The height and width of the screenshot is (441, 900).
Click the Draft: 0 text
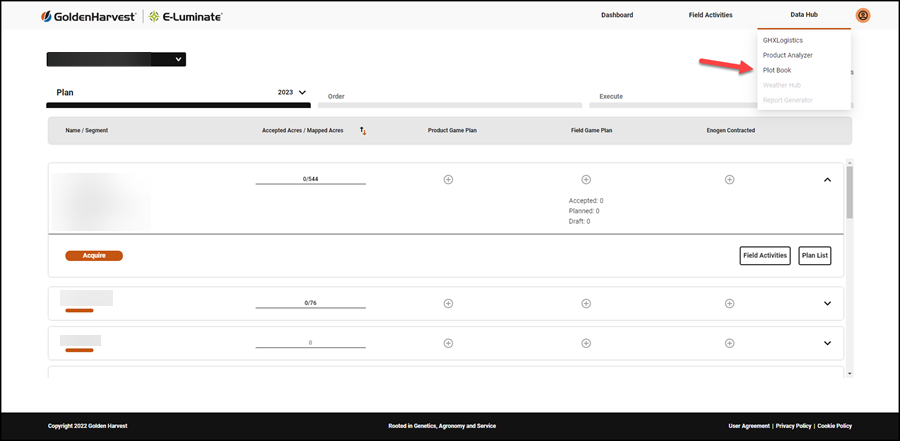tap(579, 221)
